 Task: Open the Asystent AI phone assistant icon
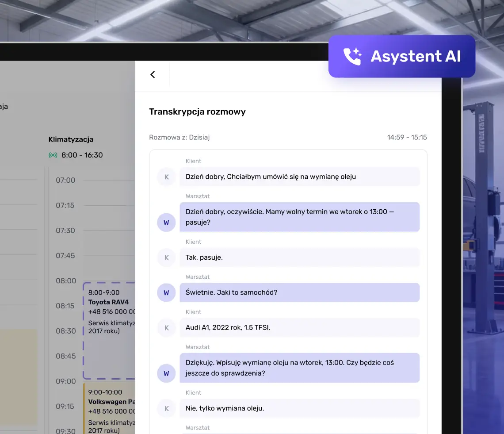coord(353,56)
